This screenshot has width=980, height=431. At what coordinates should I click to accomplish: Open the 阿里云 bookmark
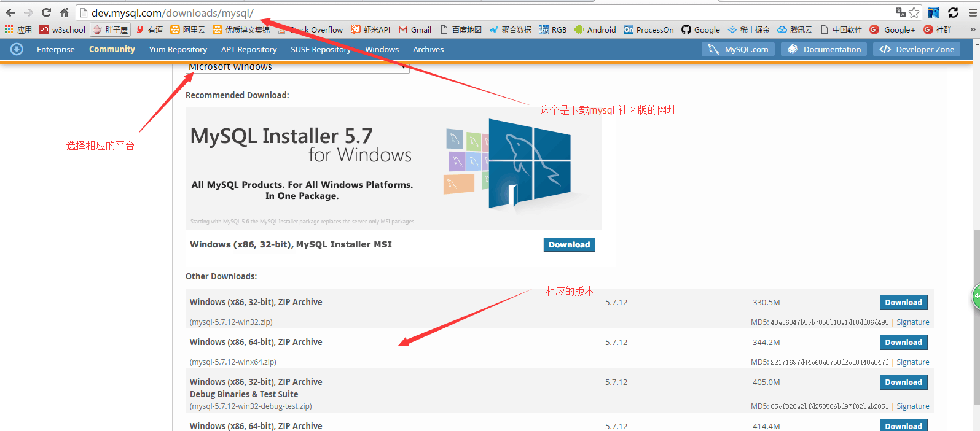[187, 29]
